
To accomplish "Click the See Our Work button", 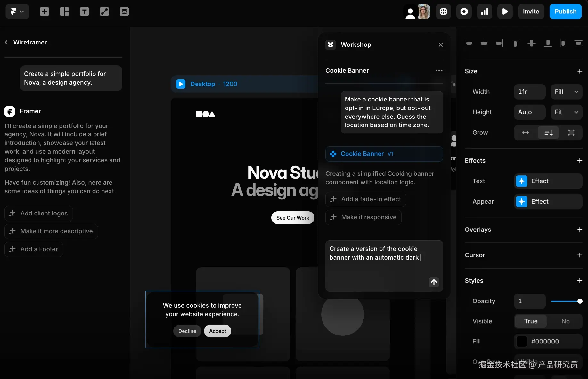I will [293, 218].
